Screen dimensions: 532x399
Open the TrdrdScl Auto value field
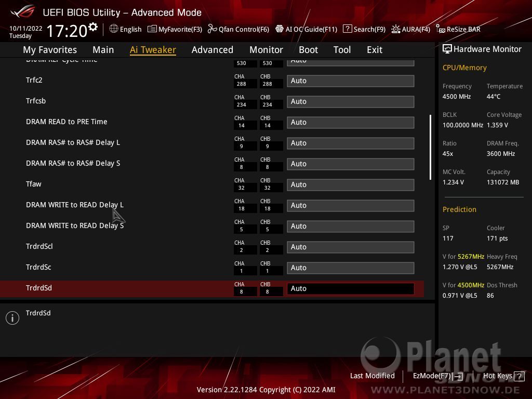tap(351, 247)
